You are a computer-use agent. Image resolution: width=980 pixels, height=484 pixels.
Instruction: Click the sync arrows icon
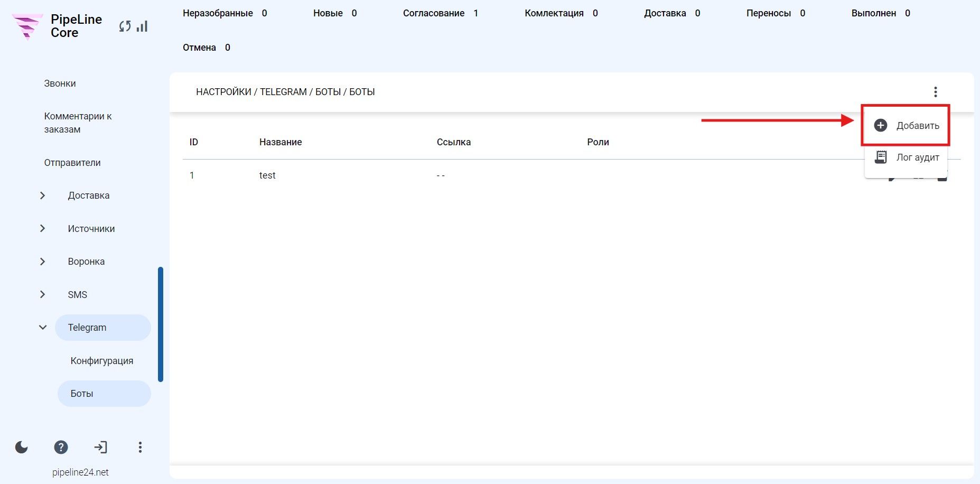125,26
